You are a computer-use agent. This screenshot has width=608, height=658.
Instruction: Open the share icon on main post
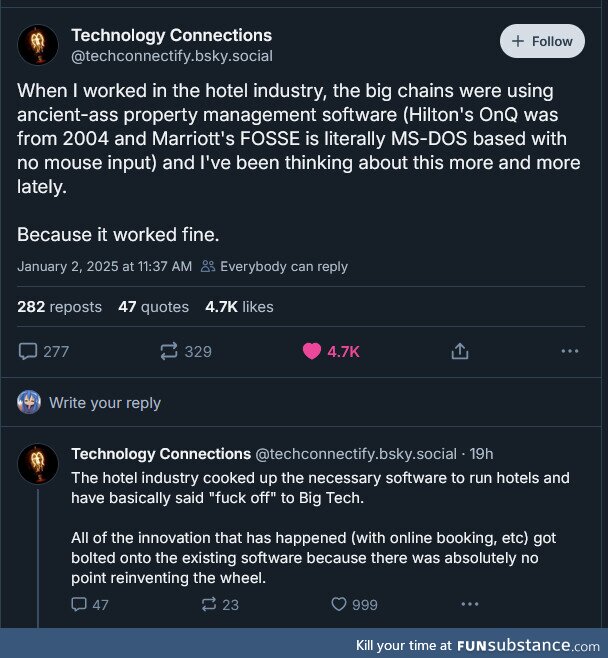459,351
